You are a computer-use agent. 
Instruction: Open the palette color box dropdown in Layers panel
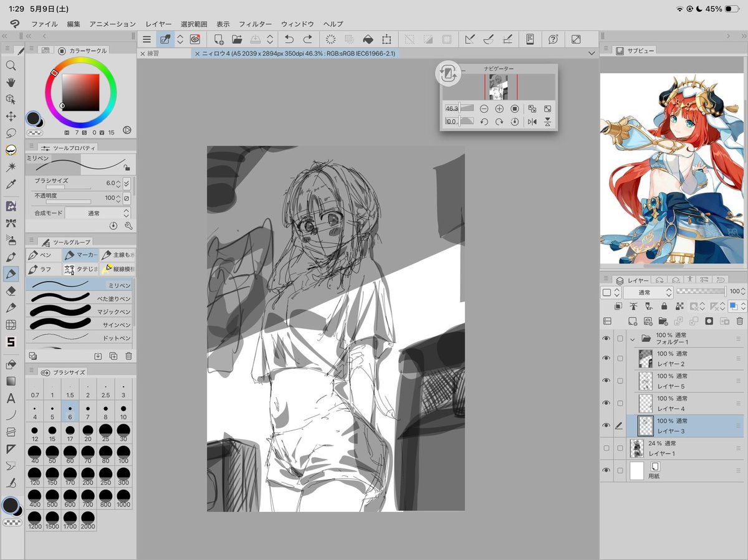point(610,292)
